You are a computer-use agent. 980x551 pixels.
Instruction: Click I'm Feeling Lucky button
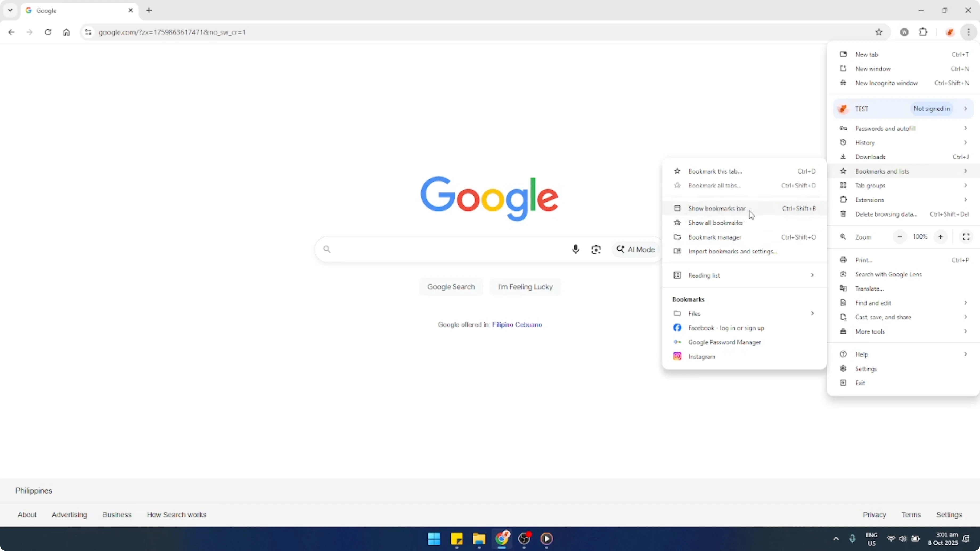click(x=525, y=287)
